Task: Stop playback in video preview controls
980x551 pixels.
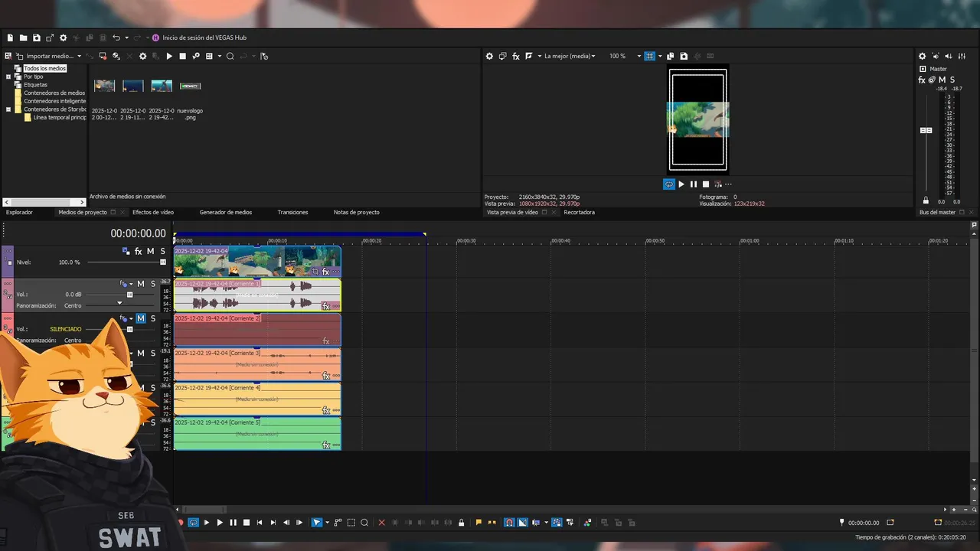Action: (x=706, y=184)
